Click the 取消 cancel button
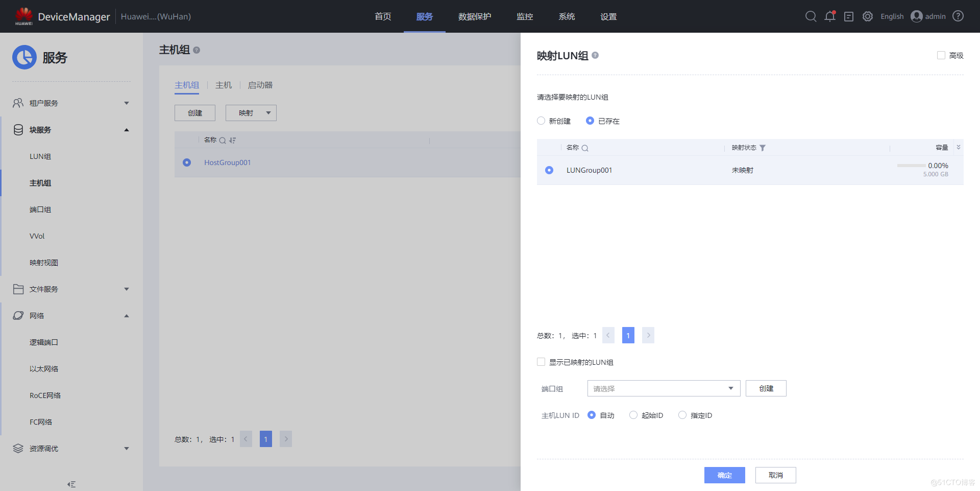The width and height of the screenshot is (980, 491). coord(775,475)
